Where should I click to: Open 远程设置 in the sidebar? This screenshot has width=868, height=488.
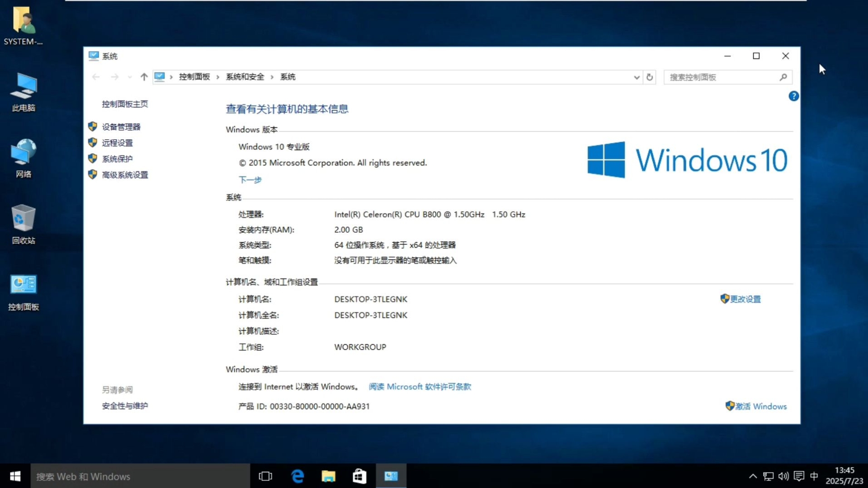coord(118,142)
